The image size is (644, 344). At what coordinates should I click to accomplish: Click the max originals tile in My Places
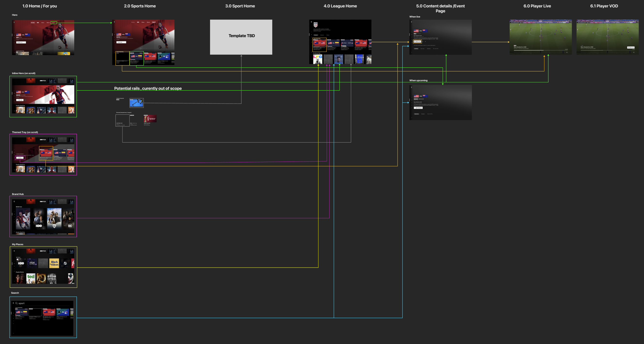[x=32, y=263]
